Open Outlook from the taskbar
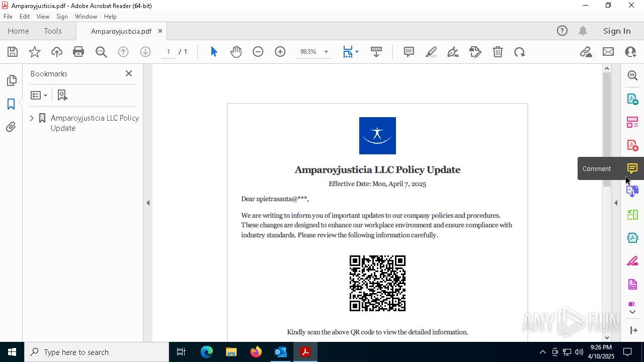This screenshot has height=362, width=644. point(280,352)
